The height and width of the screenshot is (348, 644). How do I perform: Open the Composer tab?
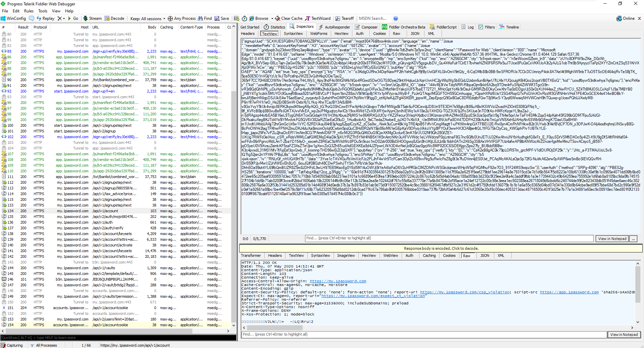366,27
